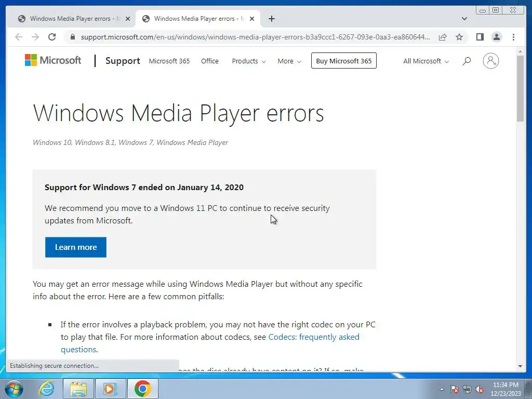This screenshot has height=399, width=532.
Task: Open the Chrome profile avatar
Action: (x=496, y=37)
